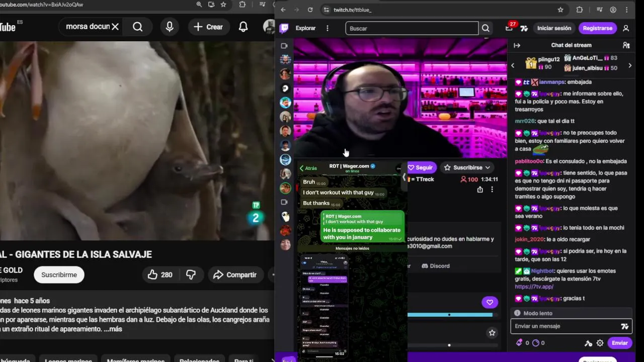Viewport: 644px width, 362px height.
Task: Click the share icon under the stream
Action: coord(480,190)
